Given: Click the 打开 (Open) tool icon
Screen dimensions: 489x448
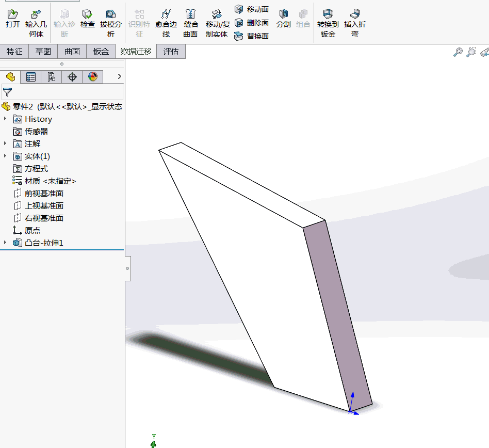Looking at the screenshot, I should (13, 19).
